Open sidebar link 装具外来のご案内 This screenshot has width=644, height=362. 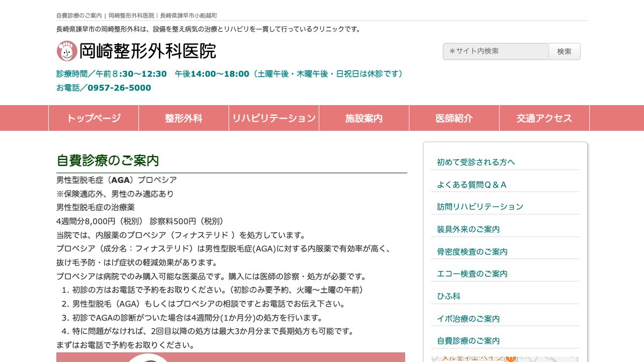468,229
